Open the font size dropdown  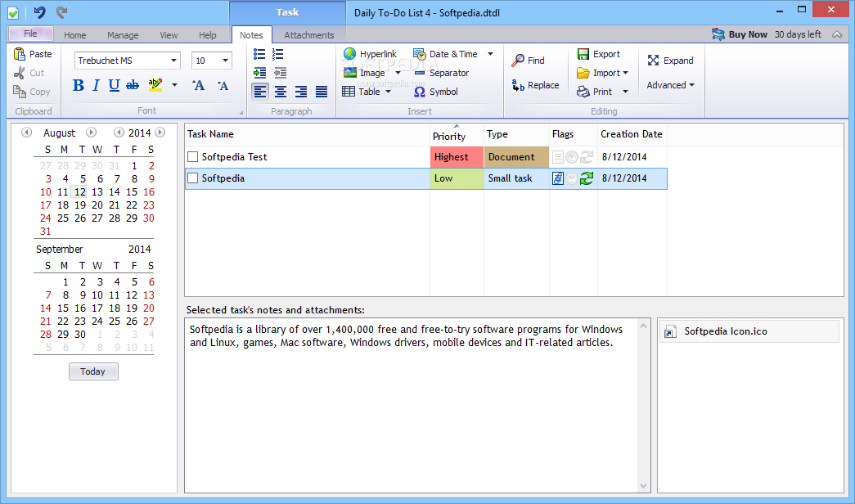225,61
